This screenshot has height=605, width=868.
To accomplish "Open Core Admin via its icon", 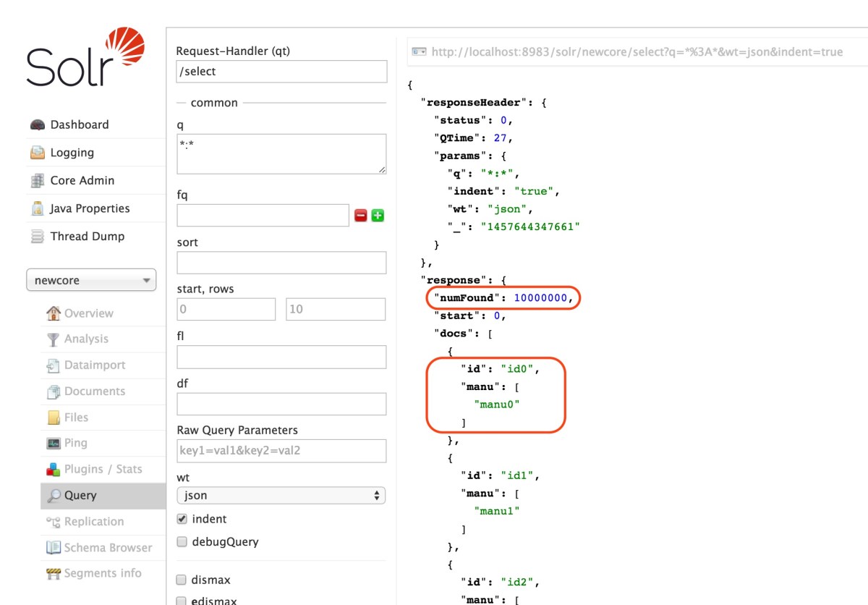I will click(x=38, y=181).
